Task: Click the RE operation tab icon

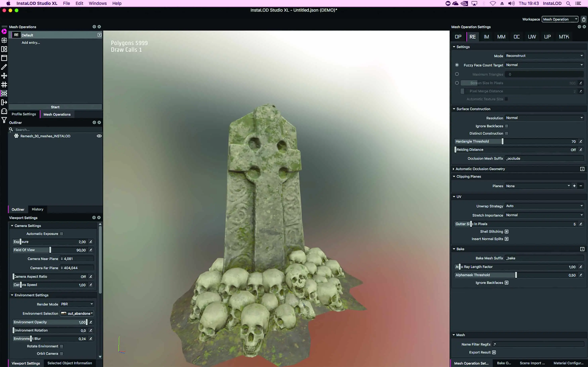Action: click(472, 37)
